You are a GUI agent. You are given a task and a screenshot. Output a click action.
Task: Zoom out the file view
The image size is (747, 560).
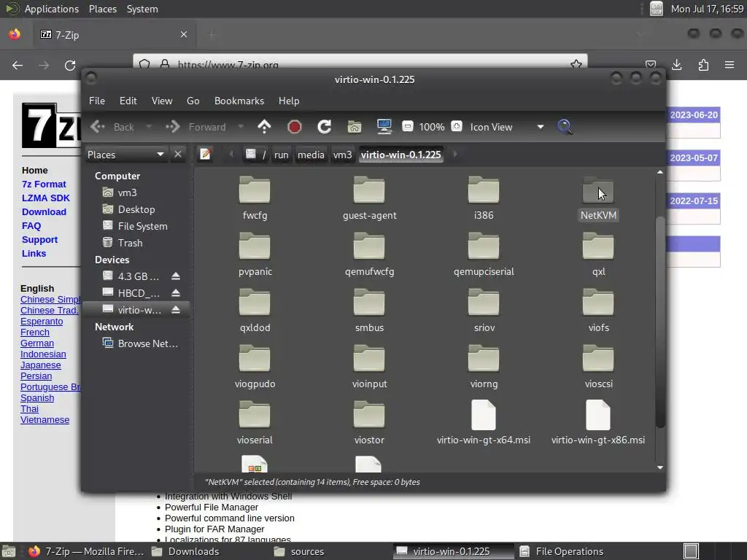pyautogui.click(x=407, y=126)
